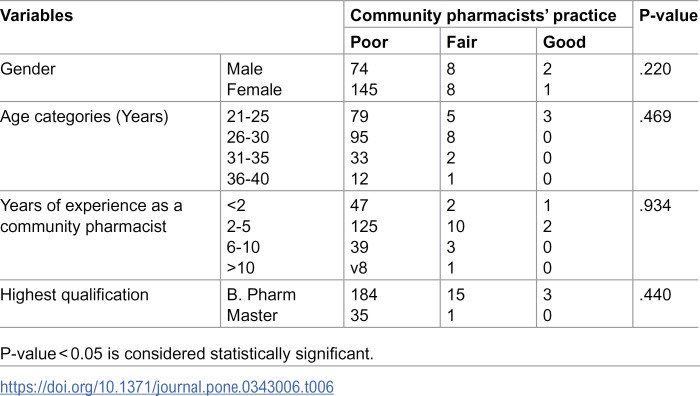700x396 pixels.
Task: Click the P-value column header
Action: (x=668, y=16)
